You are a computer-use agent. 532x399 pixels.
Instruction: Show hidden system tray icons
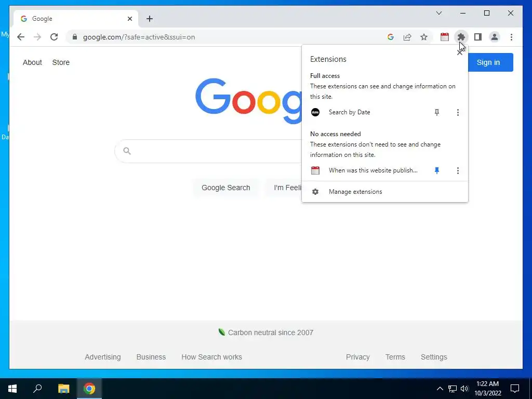tap(440, 389)
